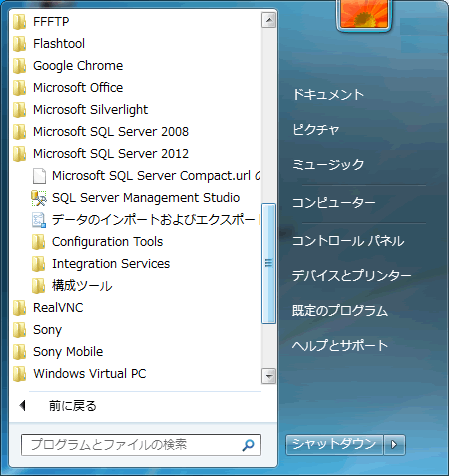Click the Microsoft Silverlight folder icon

click(19, 110)
